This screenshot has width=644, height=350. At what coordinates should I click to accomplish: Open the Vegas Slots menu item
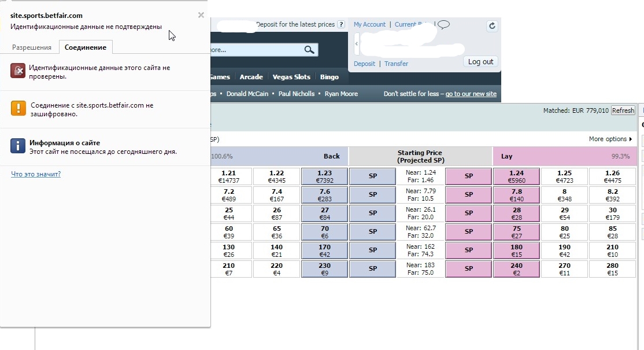point(291,77)
